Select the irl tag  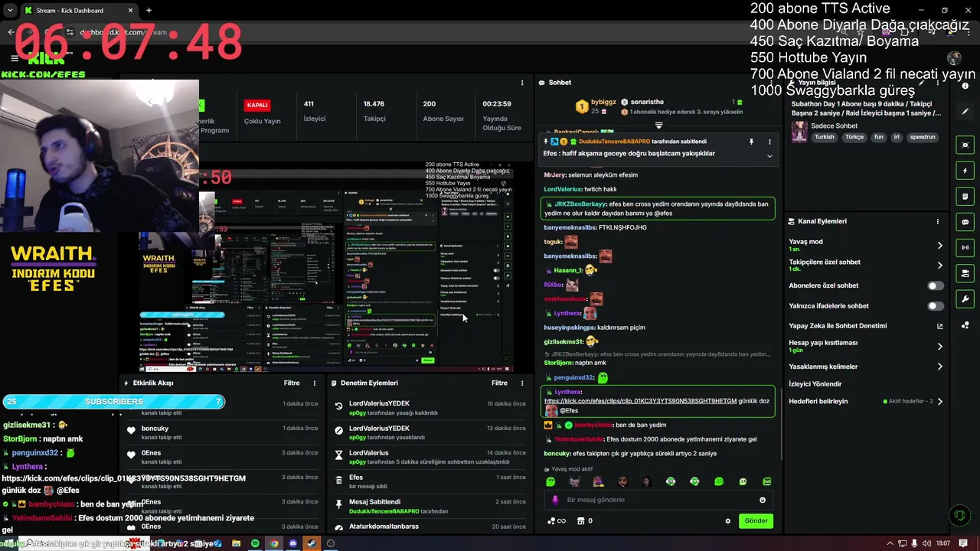coord(897,137)
